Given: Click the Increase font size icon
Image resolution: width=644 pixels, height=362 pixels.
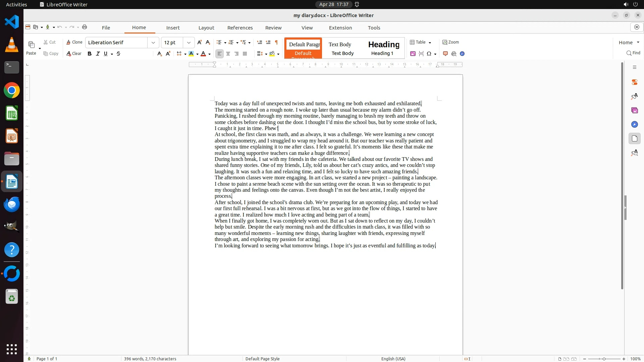Looking at the screenshot, I should click(200, 42).
